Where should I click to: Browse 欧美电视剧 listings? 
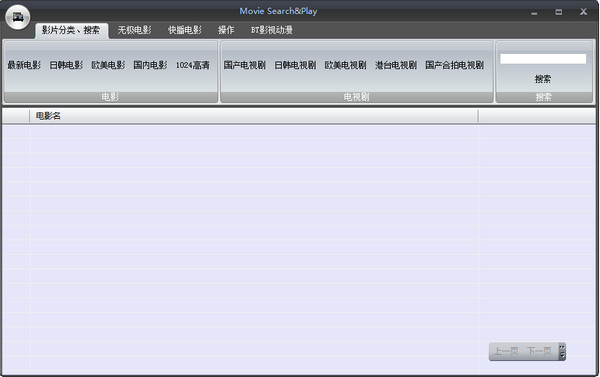point(345,65)
